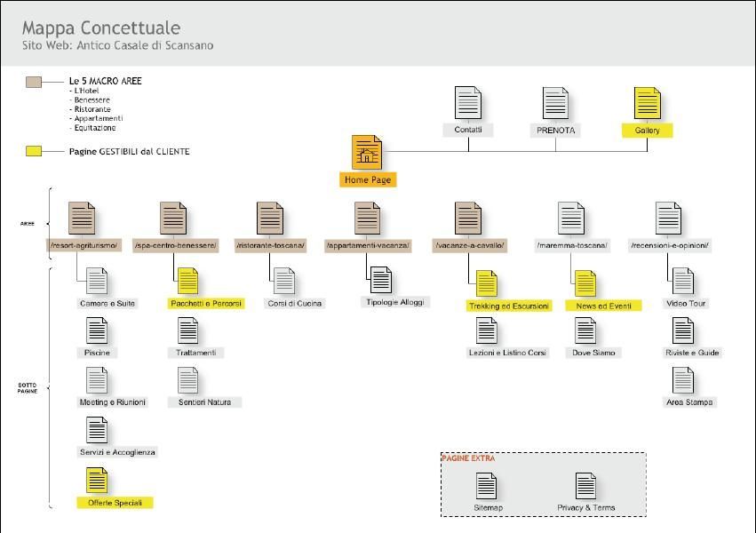Click the /vacanze-a-cavallo/ label
The height and width of the screenshot is (533, 756).
(x=470, y=245)
